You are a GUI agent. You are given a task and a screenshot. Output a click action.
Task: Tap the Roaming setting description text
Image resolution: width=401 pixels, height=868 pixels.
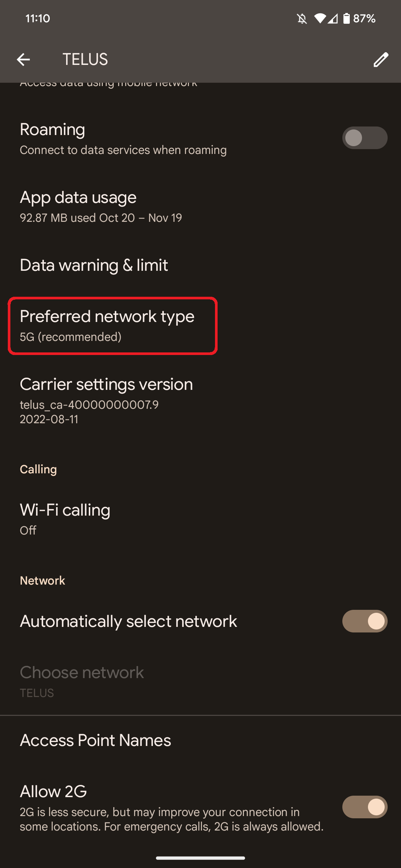point(123,150)
